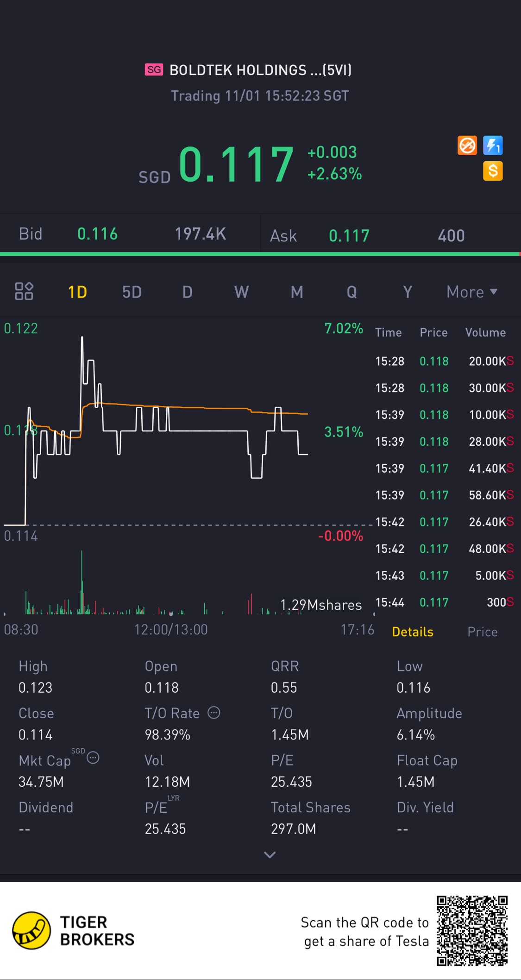Tap the yellow dollar sign badge icon
The image size is (521, 980).
coord(493,171)
